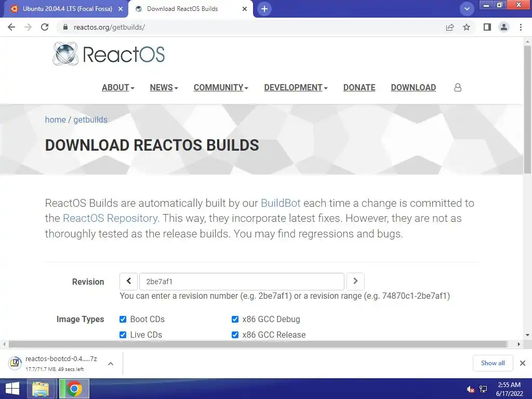Click Show all downloads
The height and width of the screenshot is (399, 532).
coord(493,363)
